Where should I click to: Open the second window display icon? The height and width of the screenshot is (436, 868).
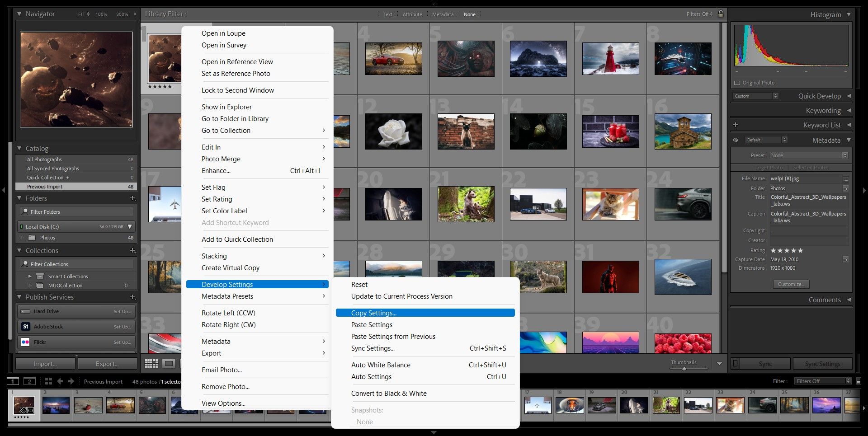[29, 381]
